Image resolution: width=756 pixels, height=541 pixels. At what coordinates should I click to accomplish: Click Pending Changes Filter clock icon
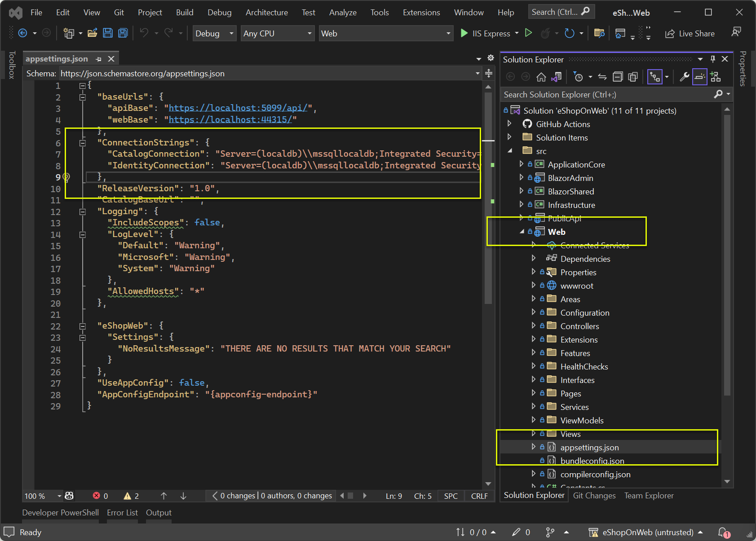[579, 77]
